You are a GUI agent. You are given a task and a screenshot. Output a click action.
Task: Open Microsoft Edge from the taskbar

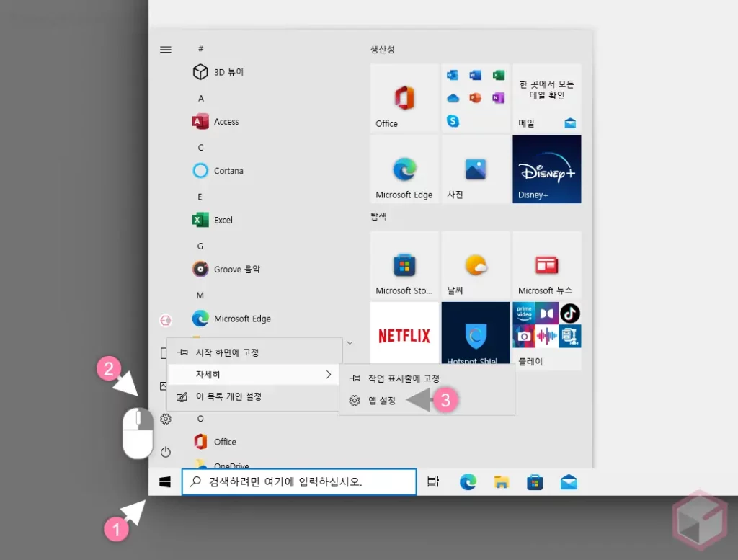[x=468, y=481]
